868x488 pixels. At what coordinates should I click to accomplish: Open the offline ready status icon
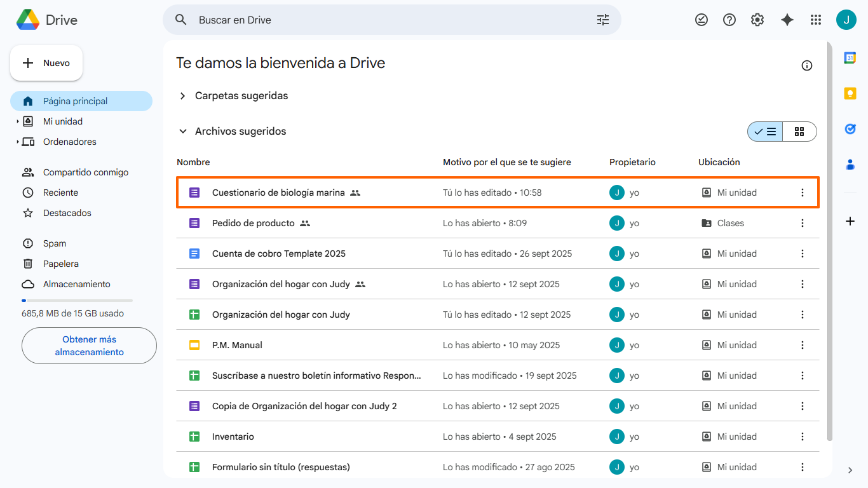point(702,20)
